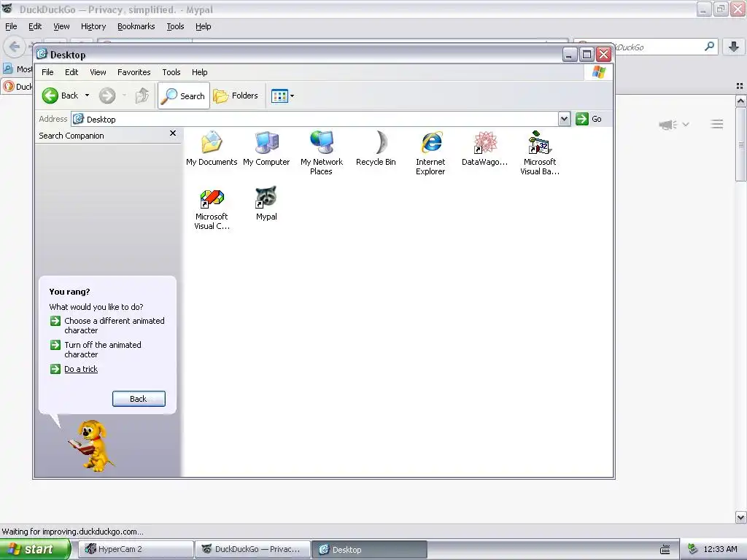
Task: Click the clock showing 12:33 AM
Action: 720,549
